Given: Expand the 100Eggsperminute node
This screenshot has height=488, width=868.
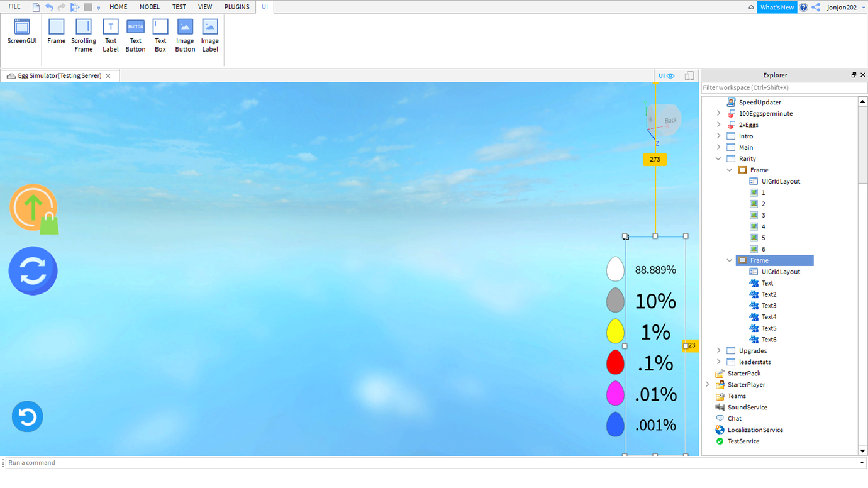Looking at the screenshot, I should (719, 113).
